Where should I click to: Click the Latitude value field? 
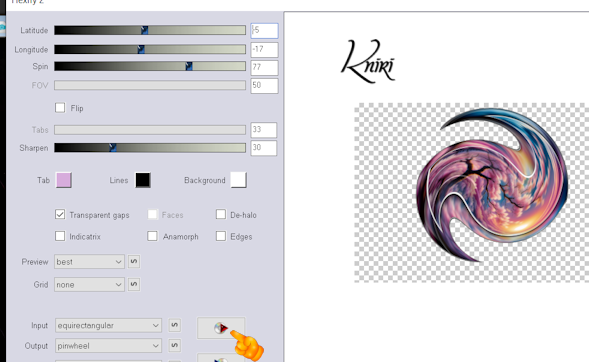click(264, 30)
